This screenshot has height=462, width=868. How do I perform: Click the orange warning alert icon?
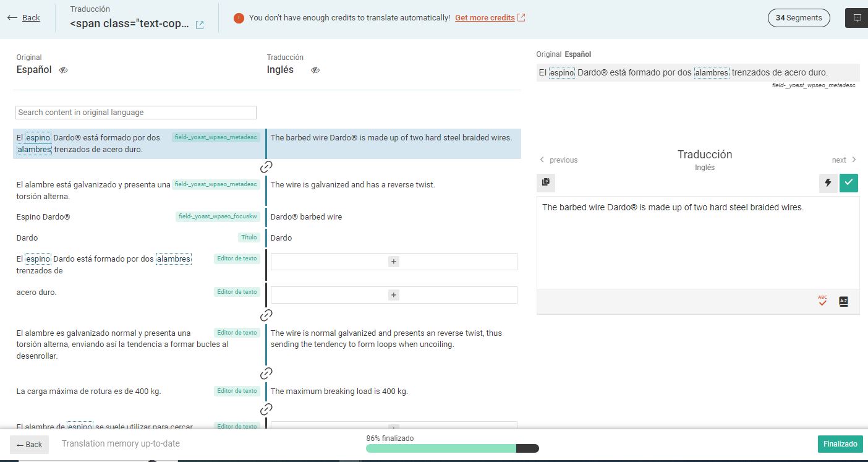(239, 18)
